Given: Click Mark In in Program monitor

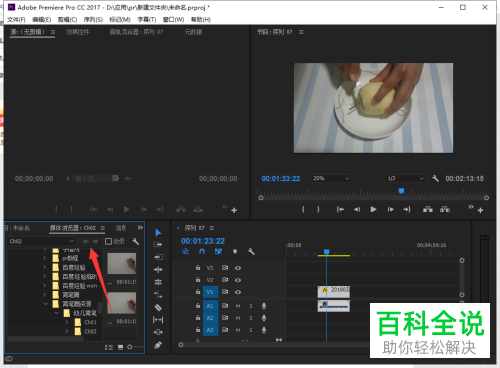Looking at the screenshot, I should [x=303, y=209].
